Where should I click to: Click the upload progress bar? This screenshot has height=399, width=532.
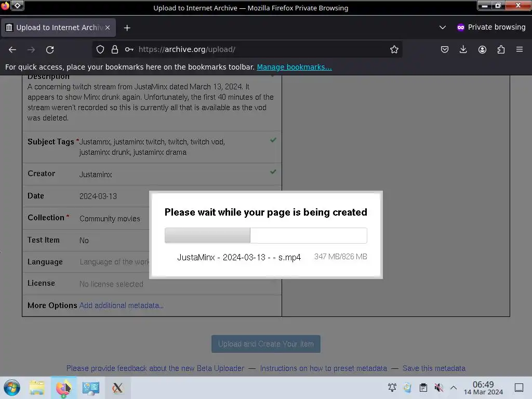tap(265, 235)
